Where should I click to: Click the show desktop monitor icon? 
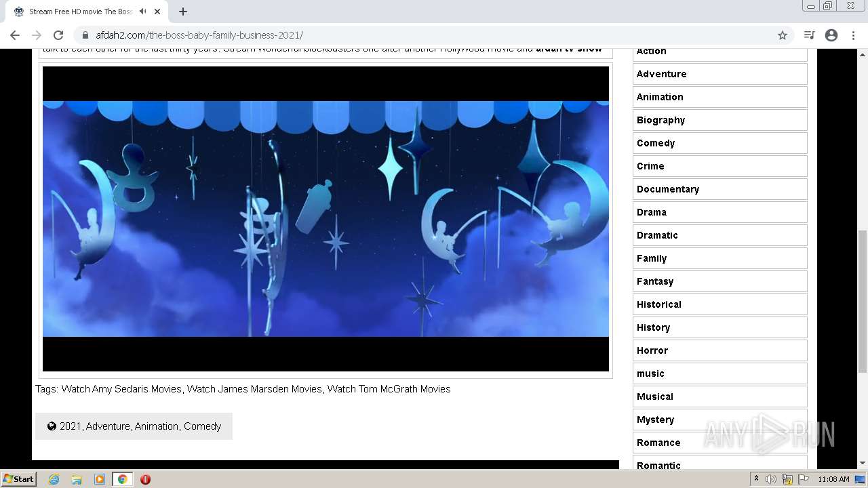click(860, 479)
